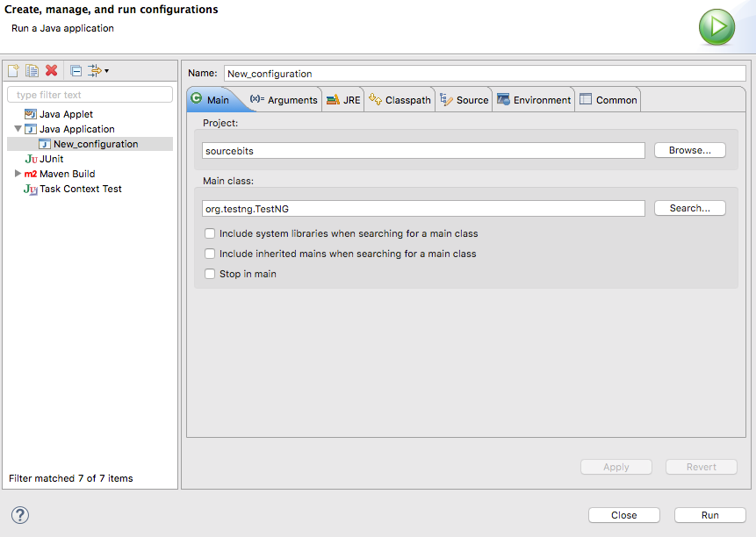Click the Collapse All icon
Screen dimensions: 756x537
pos(76,71)
